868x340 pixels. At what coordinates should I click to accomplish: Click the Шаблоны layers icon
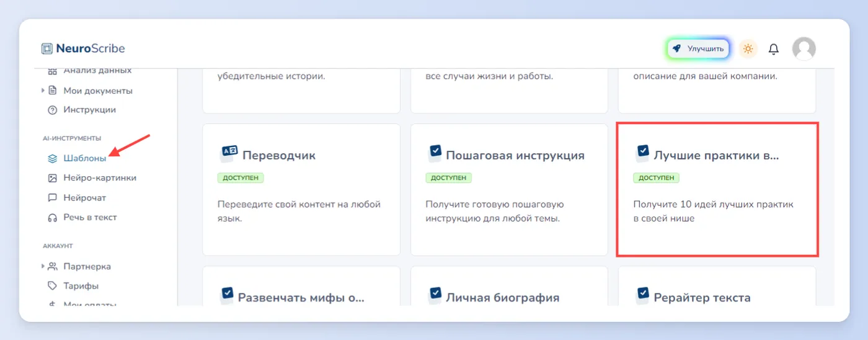point(53,158)
